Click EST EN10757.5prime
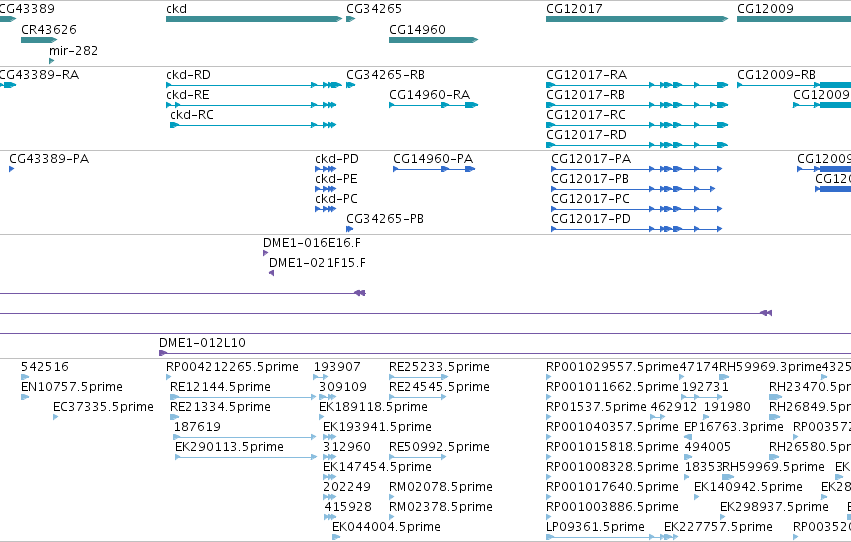Viewport: 851px width, 542px height. pos(25,397)
